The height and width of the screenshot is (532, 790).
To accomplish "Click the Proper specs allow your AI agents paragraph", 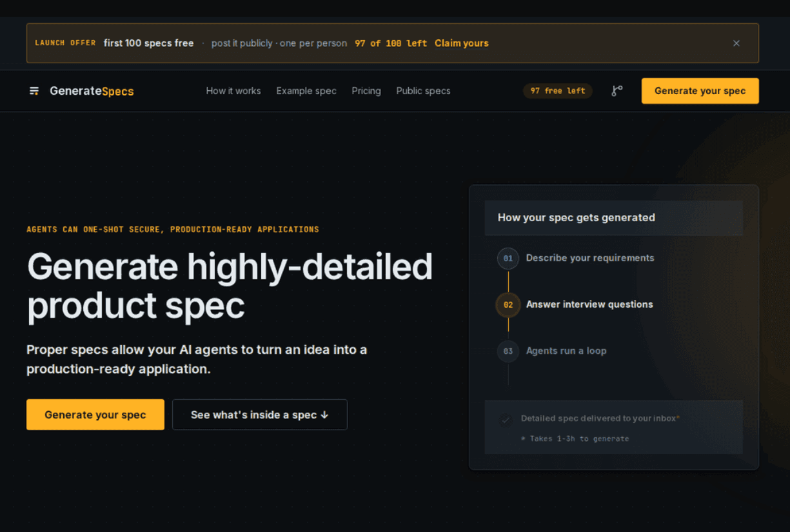I will point(197,359).
